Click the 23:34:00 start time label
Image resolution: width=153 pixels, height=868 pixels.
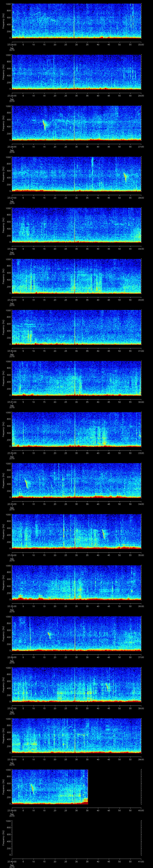pos(12,555)
